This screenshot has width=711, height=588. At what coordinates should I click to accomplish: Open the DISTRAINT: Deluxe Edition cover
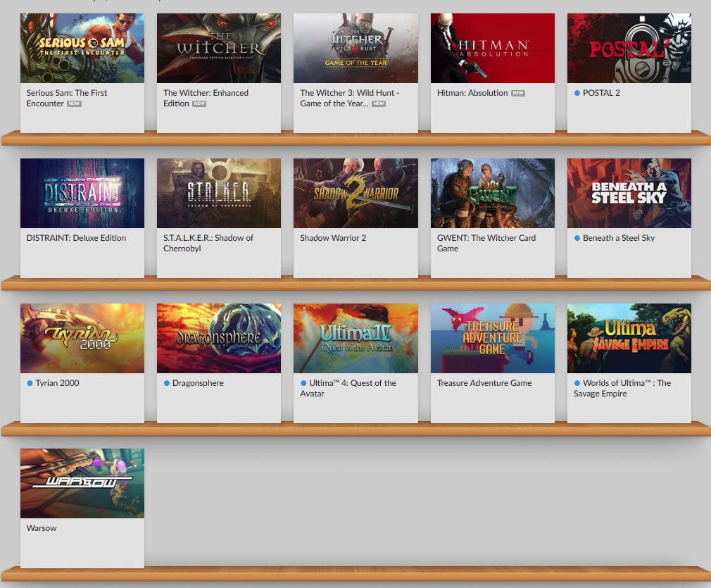[82, 193]
